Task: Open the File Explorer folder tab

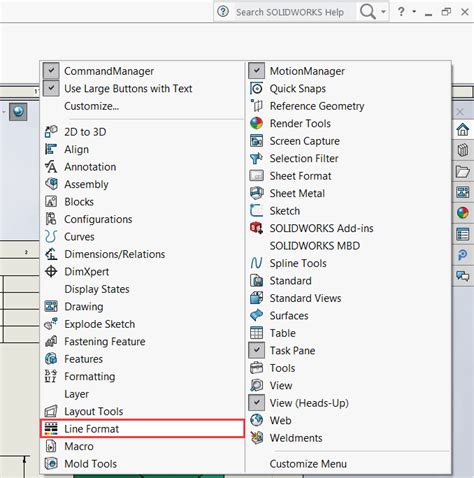Action: click(x=463, y=172)
